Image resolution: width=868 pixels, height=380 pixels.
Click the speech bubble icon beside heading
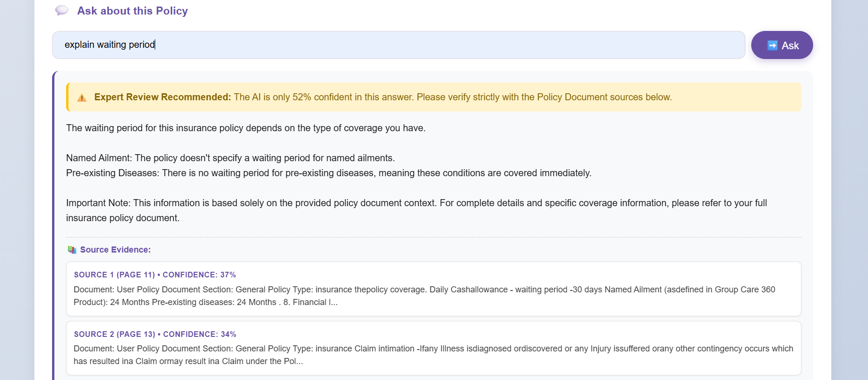[x=62, y=10]
